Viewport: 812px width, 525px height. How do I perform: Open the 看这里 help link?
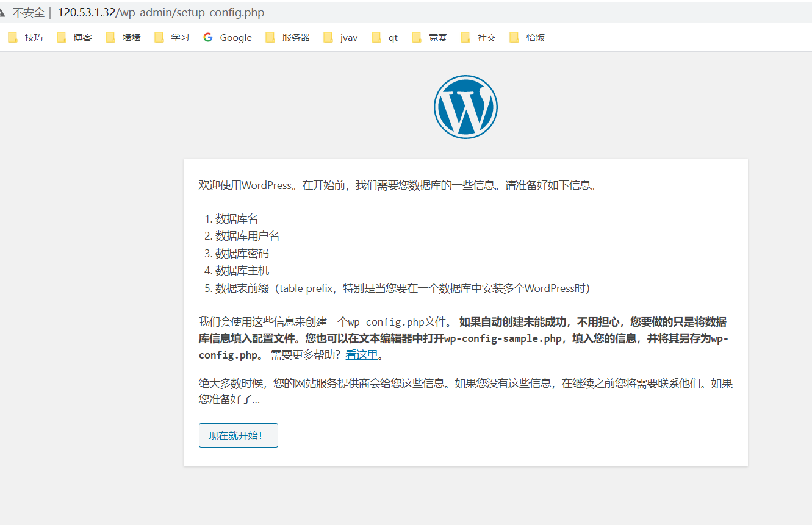click(362, 355)
